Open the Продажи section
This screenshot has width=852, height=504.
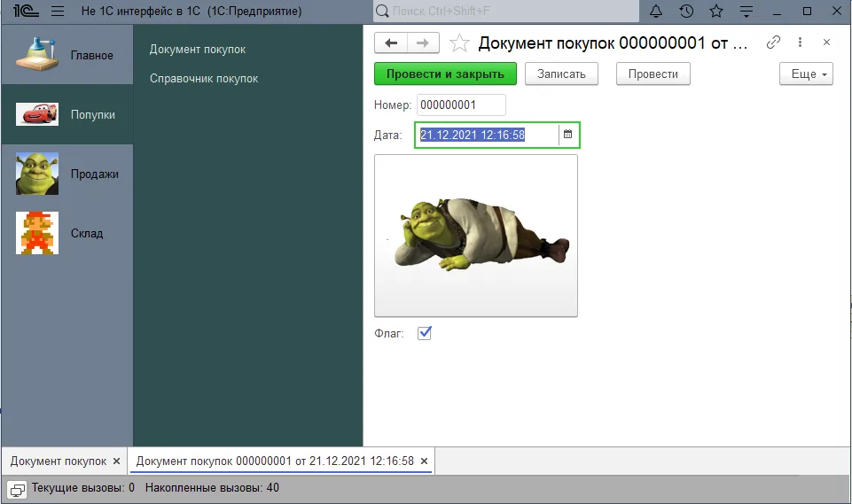click(x=66, y=174)
